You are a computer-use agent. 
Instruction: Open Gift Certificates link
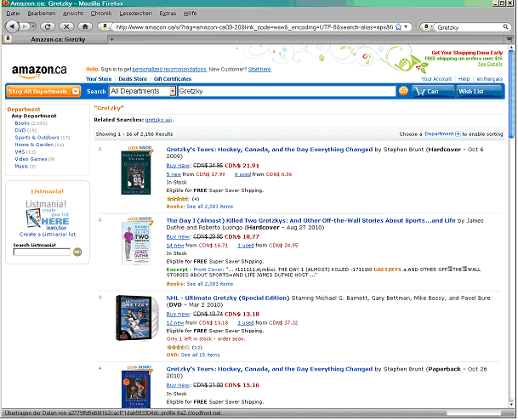173,79
